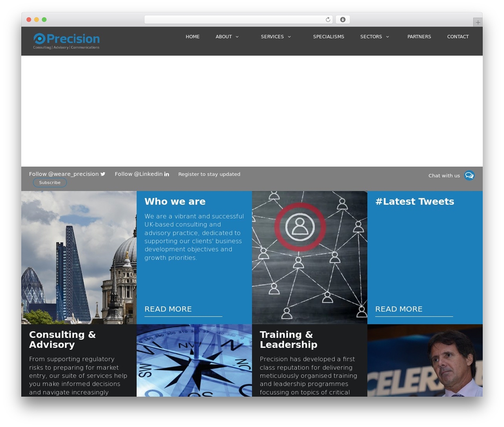Click the Chat with us label
Screen dimensions: 504x427
(444, 176)
